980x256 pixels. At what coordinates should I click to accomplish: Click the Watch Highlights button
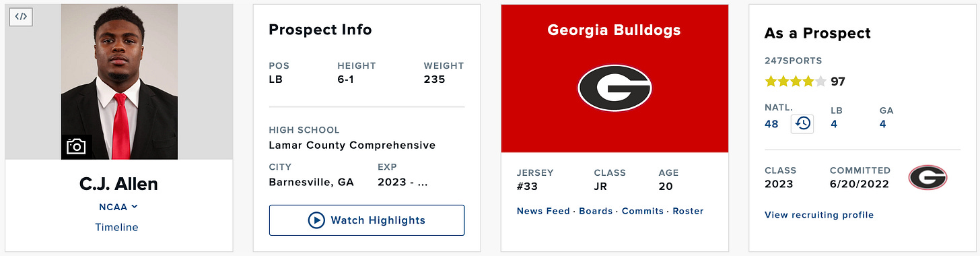pos(367,220)
